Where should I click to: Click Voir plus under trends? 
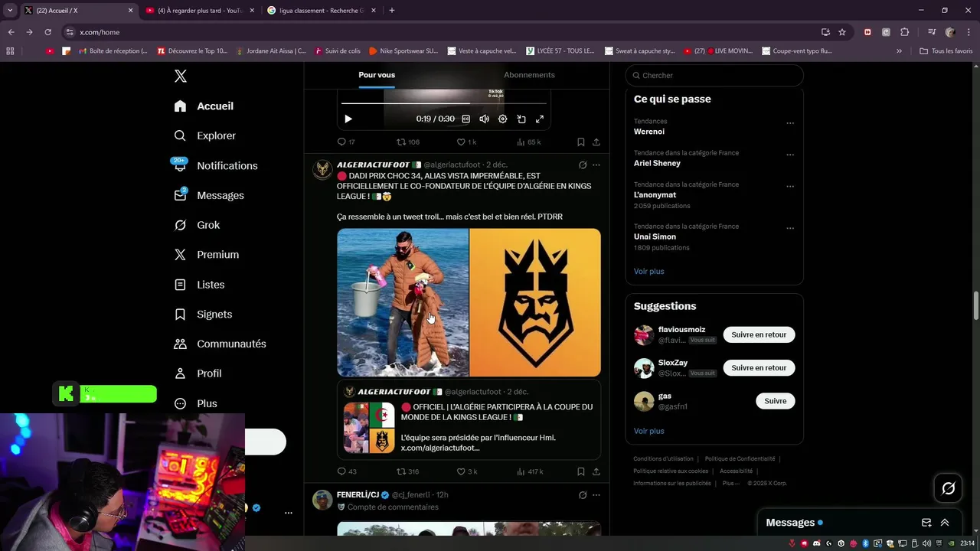(x=648, y=271)
